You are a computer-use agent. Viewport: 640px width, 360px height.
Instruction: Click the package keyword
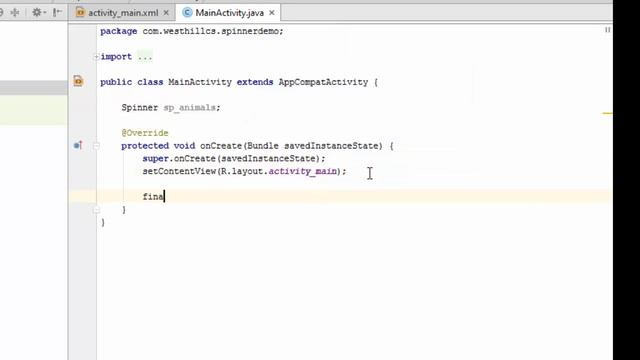pyautogui.click(x=119, y=31)
